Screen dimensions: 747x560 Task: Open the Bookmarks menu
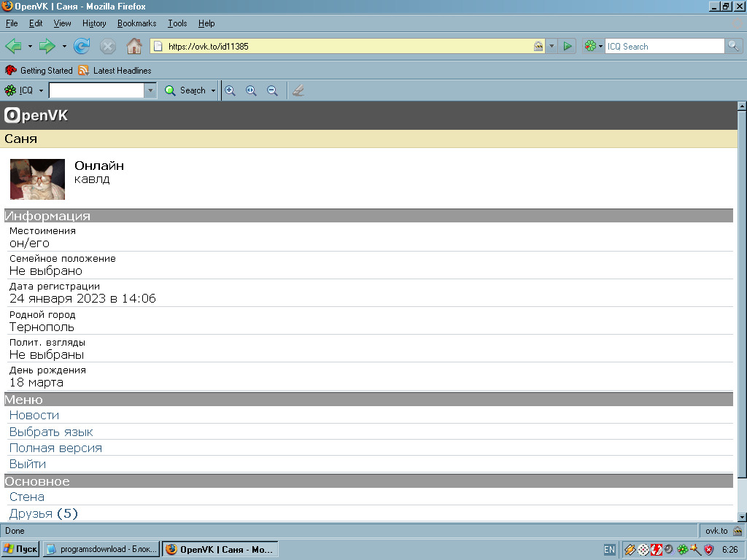tap(136, 23)
